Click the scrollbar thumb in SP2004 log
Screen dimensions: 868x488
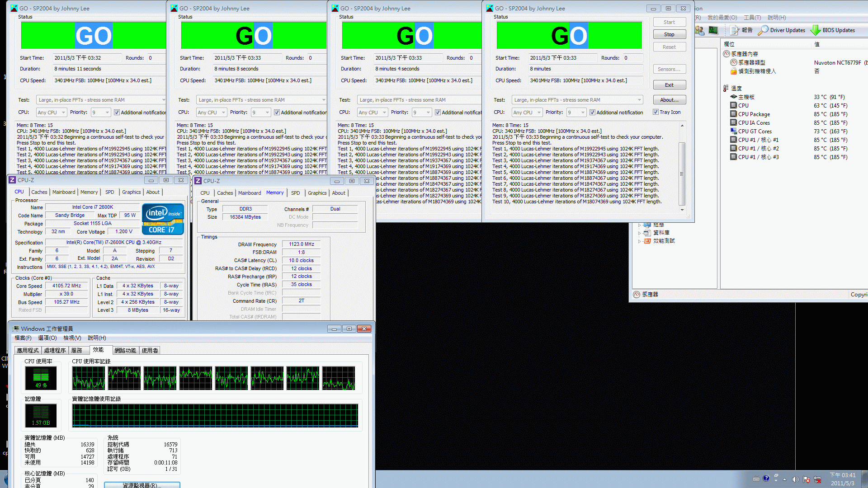pyautogui.click(x=682, y=174)
